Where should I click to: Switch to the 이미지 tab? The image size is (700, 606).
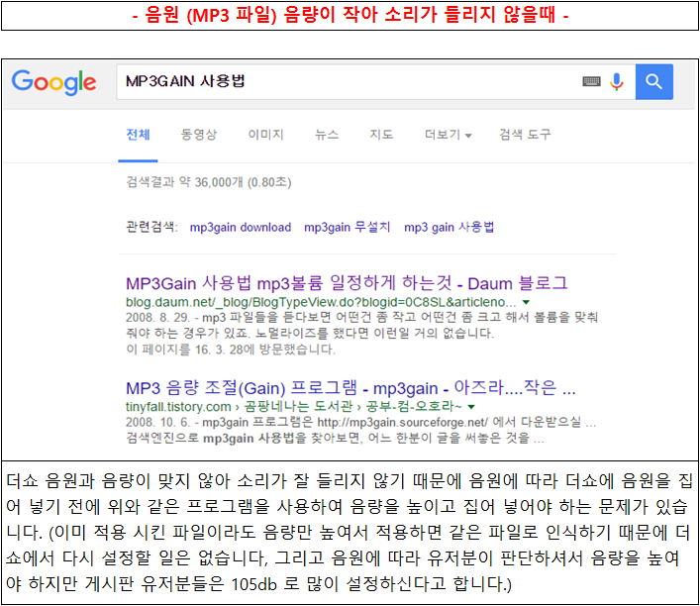(x=266, y=135)
